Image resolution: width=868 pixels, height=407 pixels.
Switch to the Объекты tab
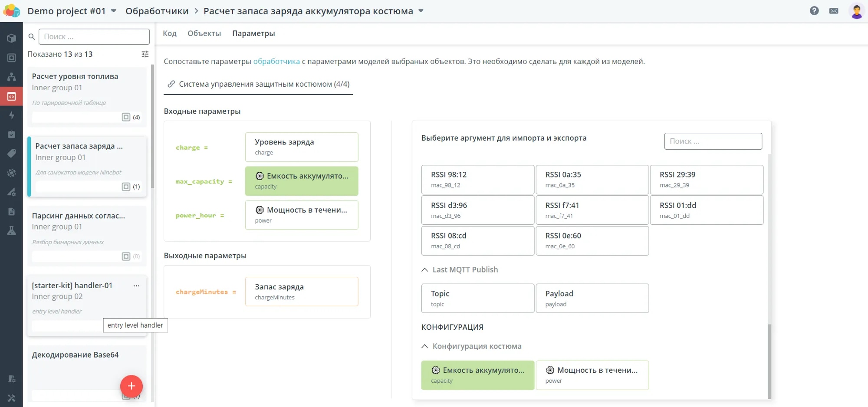[204, 33]
